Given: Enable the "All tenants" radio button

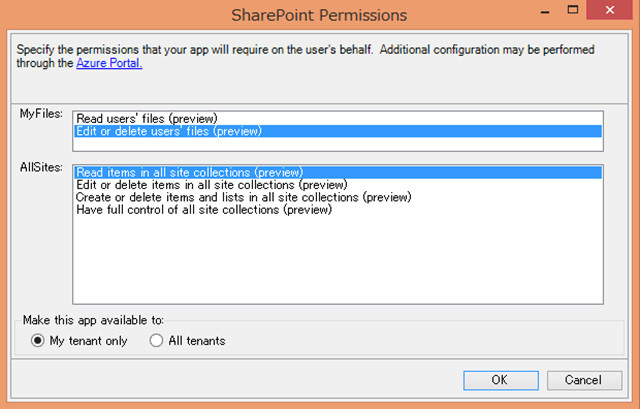Looking at the screenshot, I should point(156,340).
